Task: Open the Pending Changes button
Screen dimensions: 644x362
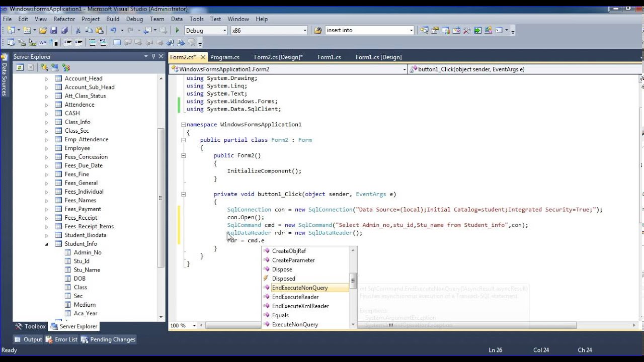Action: (x=108, y=339)
